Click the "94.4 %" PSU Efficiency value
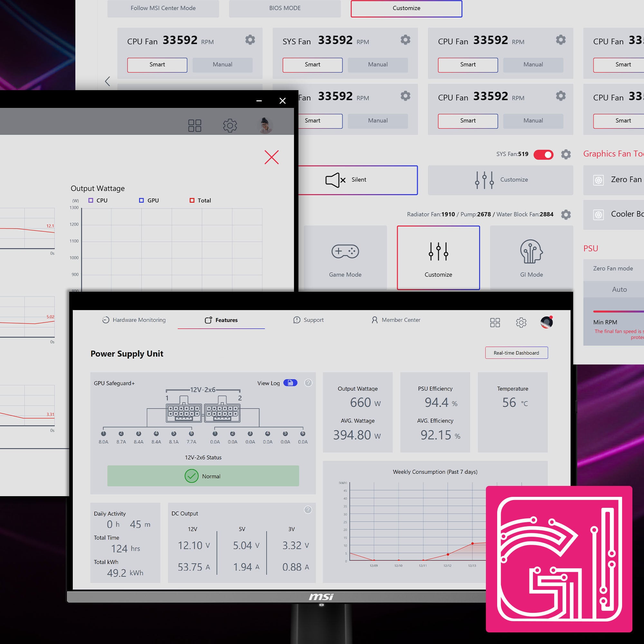 coord(441,403)
